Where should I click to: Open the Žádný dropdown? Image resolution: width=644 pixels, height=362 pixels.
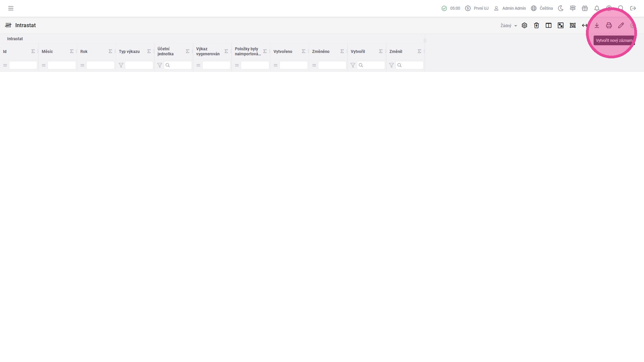point(508,26)
